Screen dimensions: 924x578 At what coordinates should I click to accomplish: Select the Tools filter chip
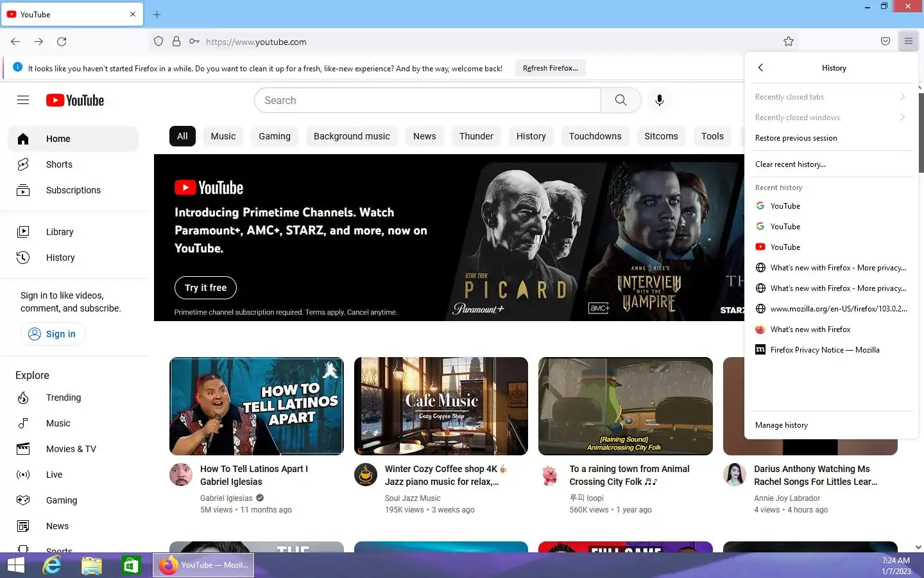pyautogui.click(x=712, y=136)
